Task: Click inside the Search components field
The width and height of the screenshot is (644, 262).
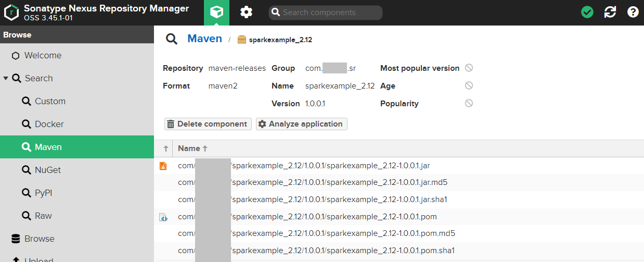Action: point(325,13)
